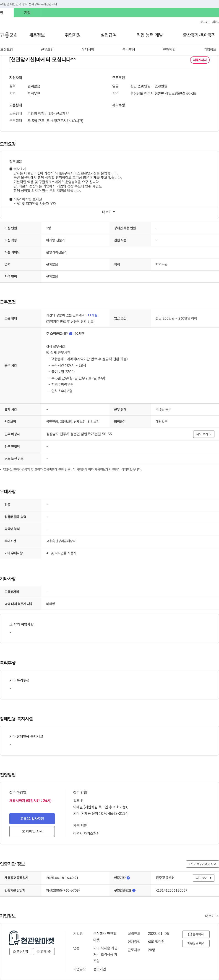The image size is (219, 980).
Task: Click the contact 박신효(055-760-6708)
Action: pyautogui.click(x=63, y=890)
